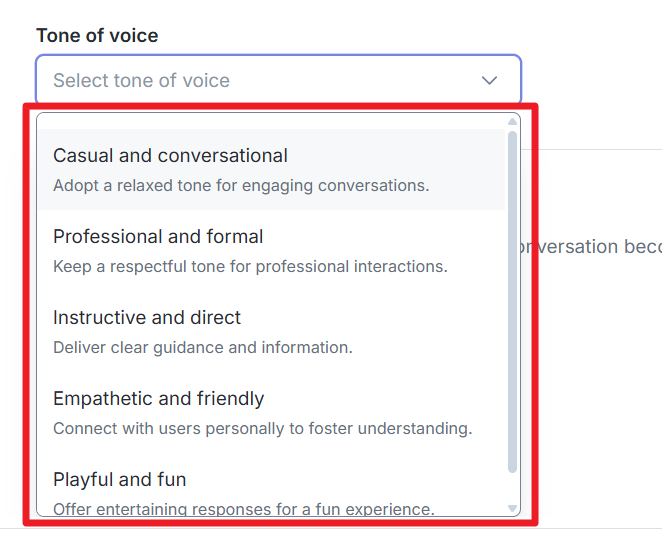This screenshot has height=533, width=662.
Task: Select the Casual and conversational option
Action: click(x=170, y=156)
